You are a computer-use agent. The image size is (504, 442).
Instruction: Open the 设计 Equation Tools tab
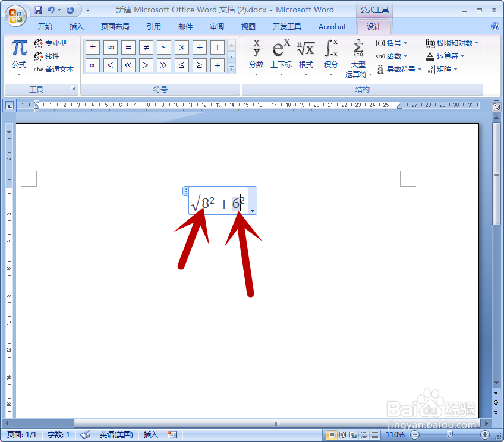[x=374, y=27]
